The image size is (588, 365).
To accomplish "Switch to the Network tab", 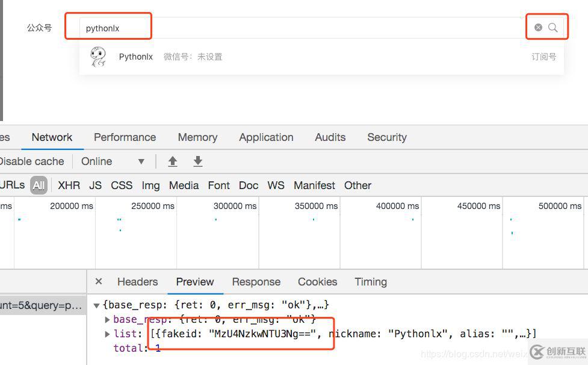I will (x=52, y=137).
